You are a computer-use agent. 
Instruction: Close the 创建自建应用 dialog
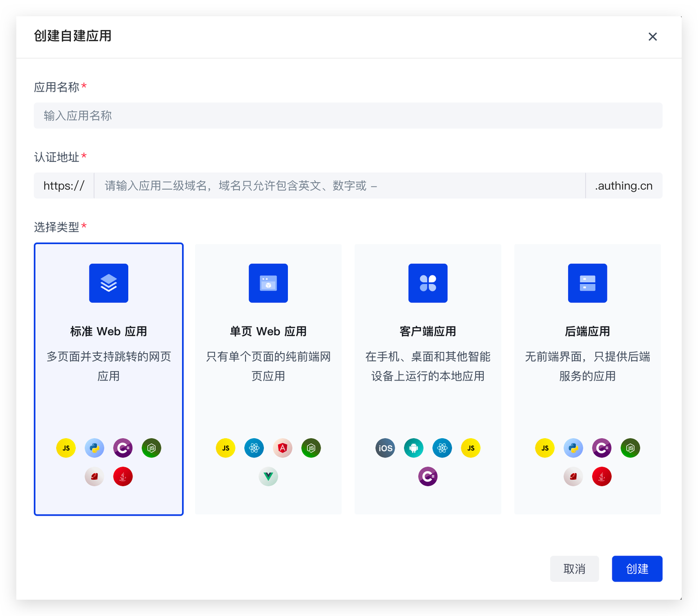pyautogui.click(x=652, y=37)
